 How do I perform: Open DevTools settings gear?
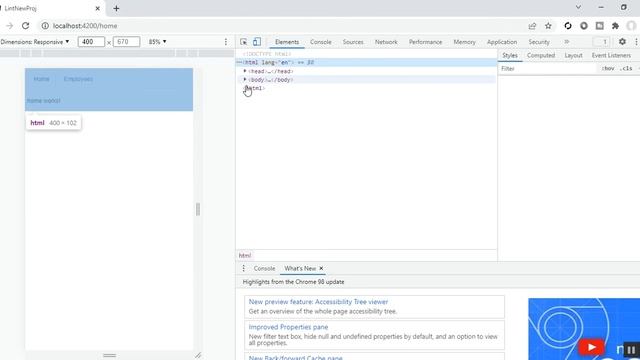point(622,42)
